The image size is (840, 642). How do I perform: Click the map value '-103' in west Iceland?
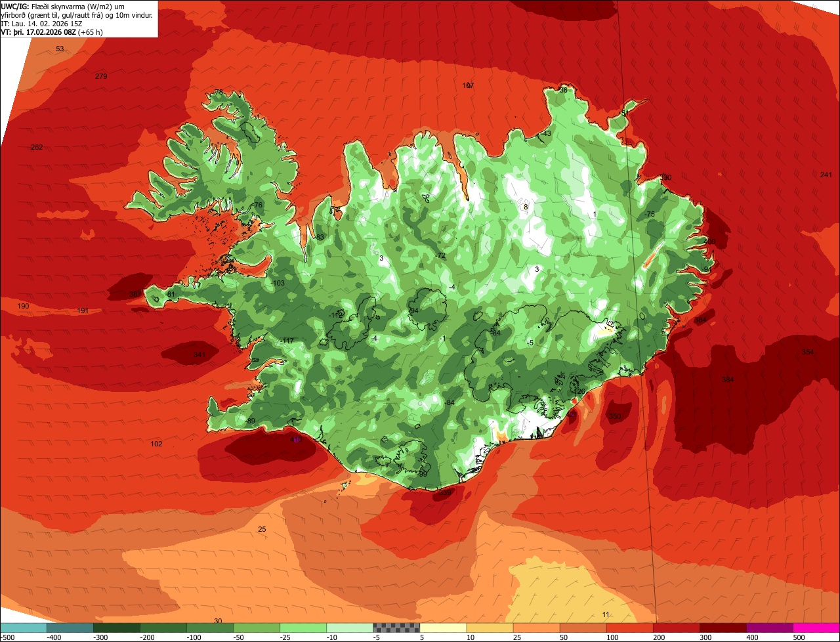tap(278, 284)
